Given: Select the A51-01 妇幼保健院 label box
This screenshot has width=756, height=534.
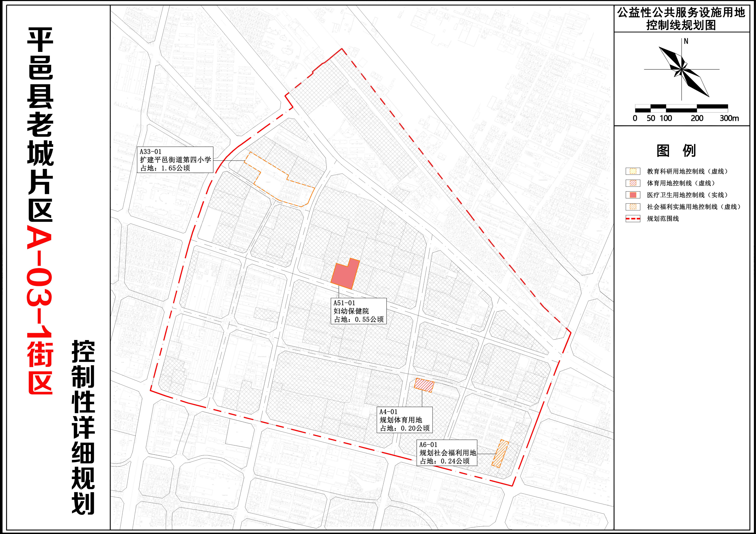Looking at the screenshot, I should pos(359,311).
